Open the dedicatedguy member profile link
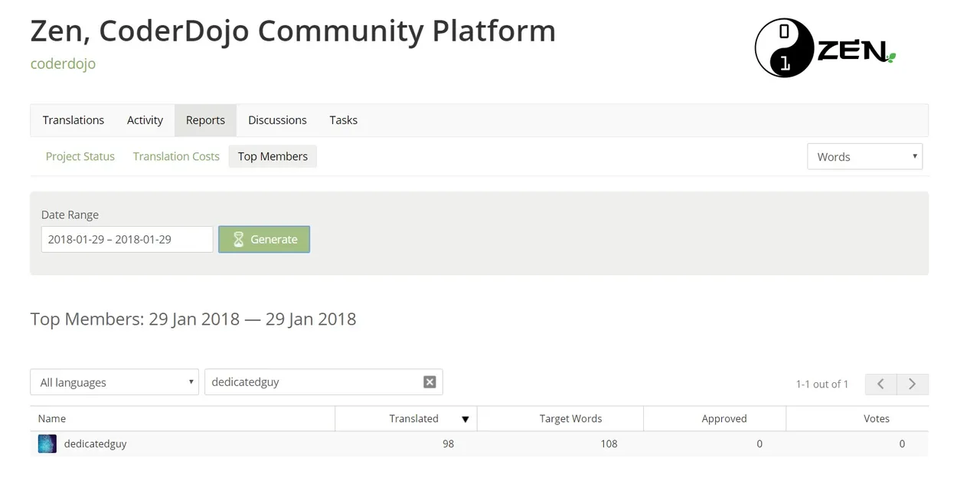This screenshot has width=980, height=491. (95, 444)
